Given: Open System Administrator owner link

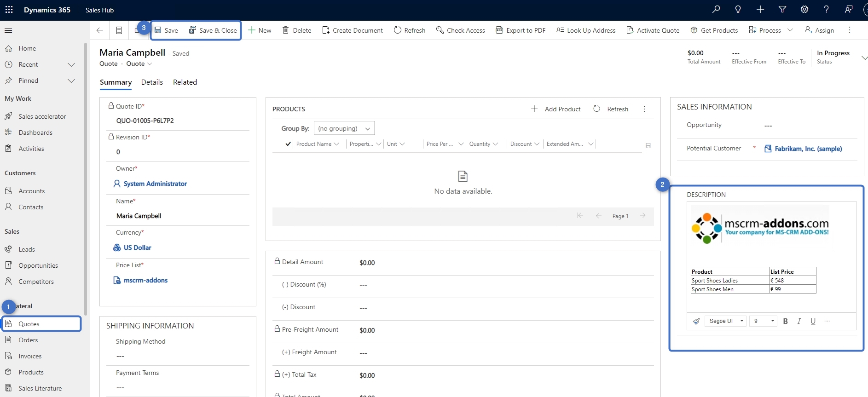Looking at the screenshot, I should click(x=155, y=184).
